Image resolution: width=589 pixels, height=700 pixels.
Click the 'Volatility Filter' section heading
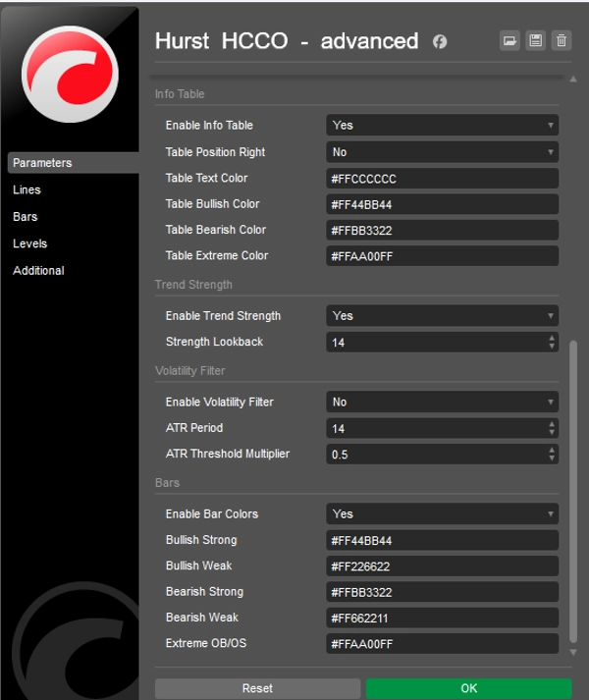pyautogui.click(x=189, y=371)
